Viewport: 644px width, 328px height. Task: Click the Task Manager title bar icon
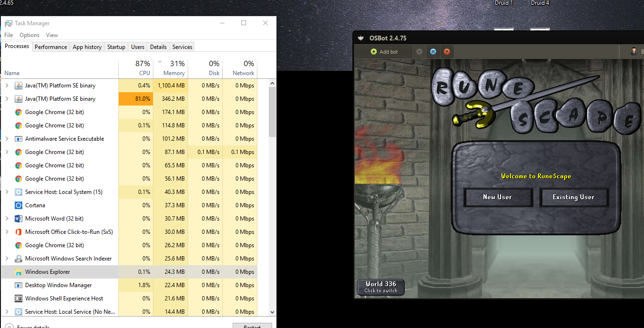pyautogui.click(x=9, y=23)
